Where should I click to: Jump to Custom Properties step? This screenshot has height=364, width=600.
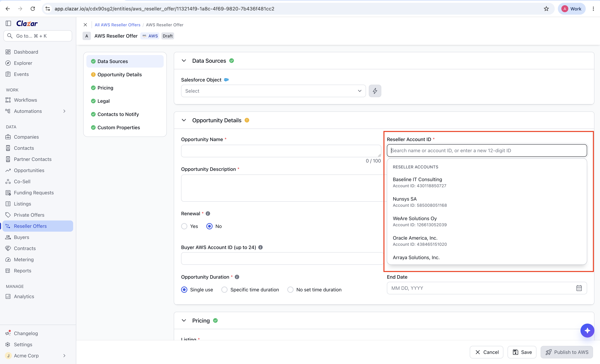(x=125, y=127)
